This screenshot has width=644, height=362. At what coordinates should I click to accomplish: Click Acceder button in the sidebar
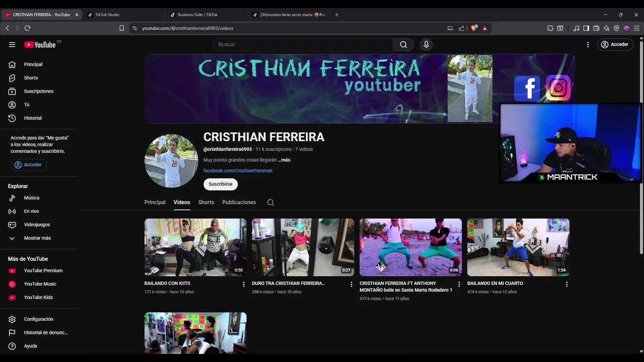[28, 164]
